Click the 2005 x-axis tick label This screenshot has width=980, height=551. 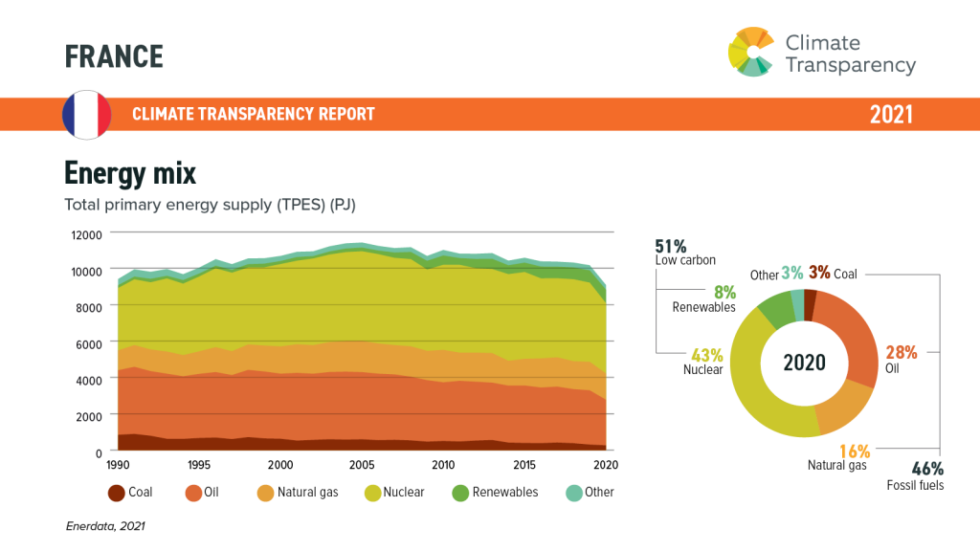pyautogui.click(x=362, y=465)
